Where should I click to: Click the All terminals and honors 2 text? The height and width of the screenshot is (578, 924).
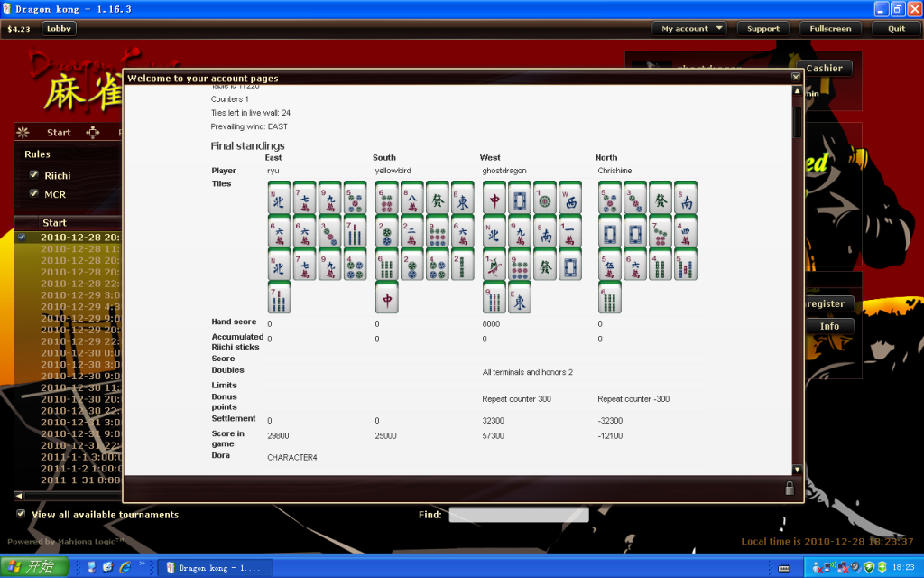pyautogui.click(x=527, y=372)
